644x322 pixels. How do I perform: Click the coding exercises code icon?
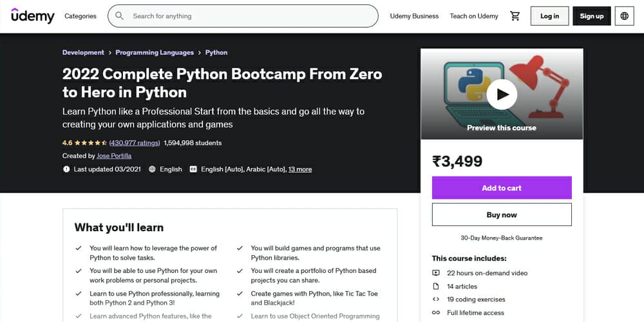coord(436,299)
